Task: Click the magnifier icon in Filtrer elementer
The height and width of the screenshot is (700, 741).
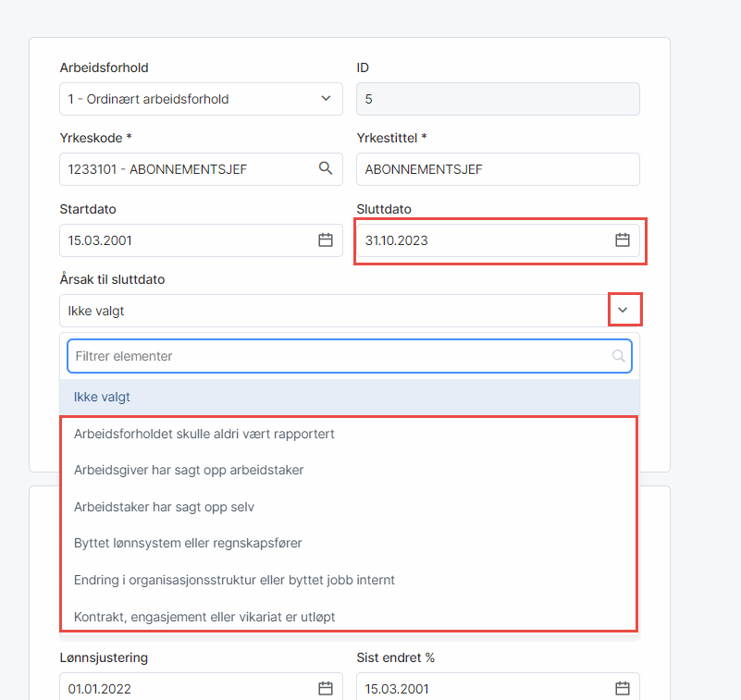Action: (618, 356)
